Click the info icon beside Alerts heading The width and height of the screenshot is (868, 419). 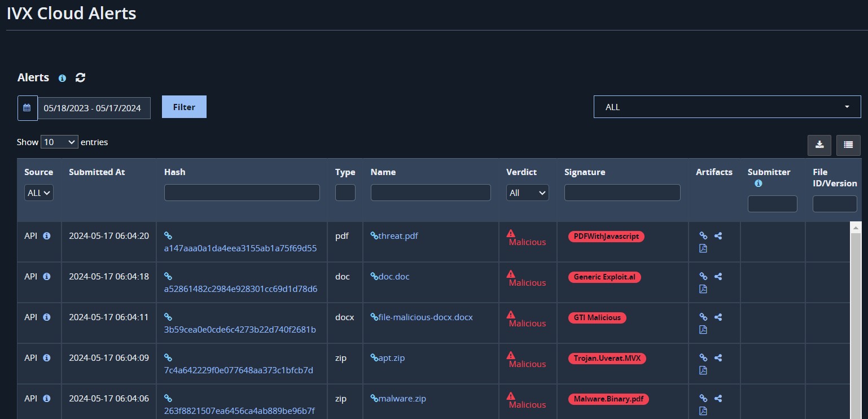pyautogui.click(x=63, y=78)
